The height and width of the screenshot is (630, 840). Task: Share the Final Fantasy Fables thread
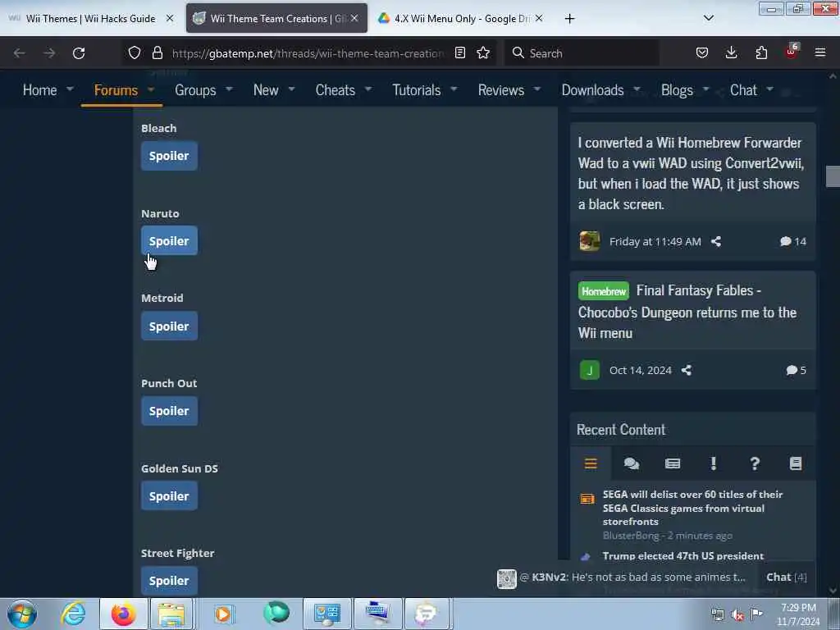(687, 370)
